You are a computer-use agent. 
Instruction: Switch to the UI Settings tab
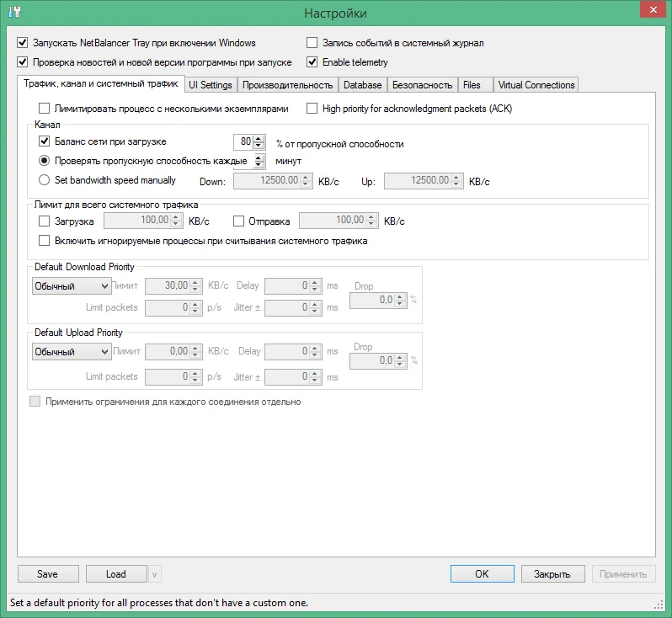[210, 85]
